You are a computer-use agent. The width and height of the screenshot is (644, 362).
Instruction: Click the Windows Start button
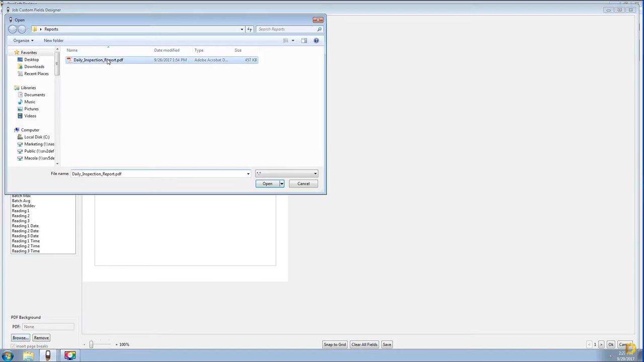click(x=8, y=356)
